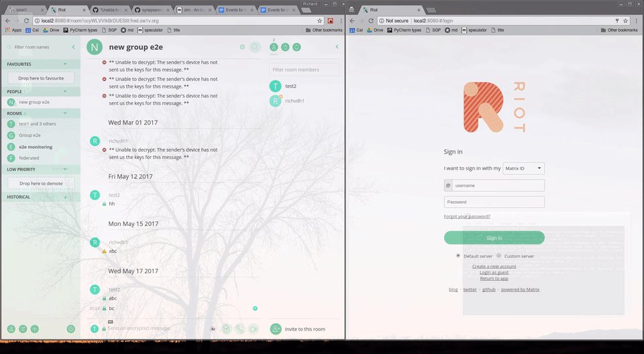Open room settings gear beside new group e2e
The image size is (644, 354).
[242, 47]
